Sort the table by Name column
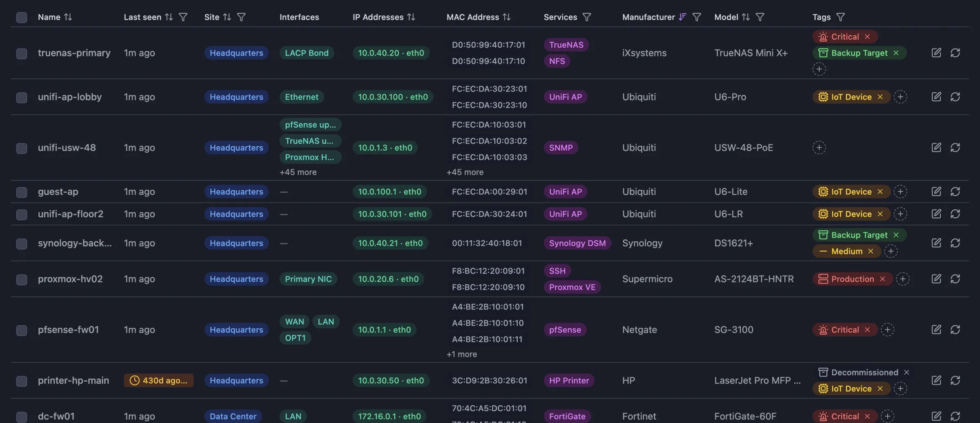The image size is (980, 423). tap(68, 17)
